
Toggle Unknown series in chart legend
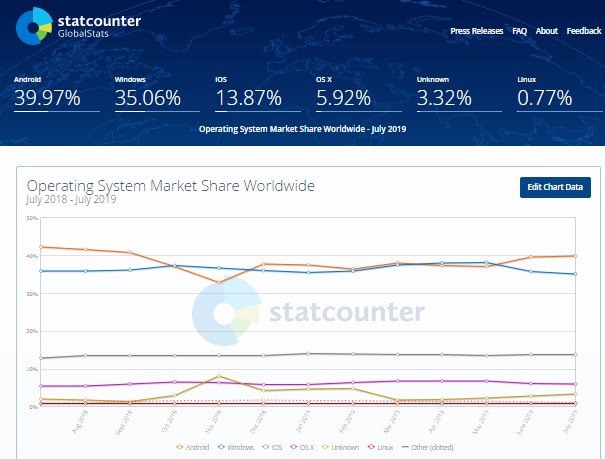click(340, 447)
